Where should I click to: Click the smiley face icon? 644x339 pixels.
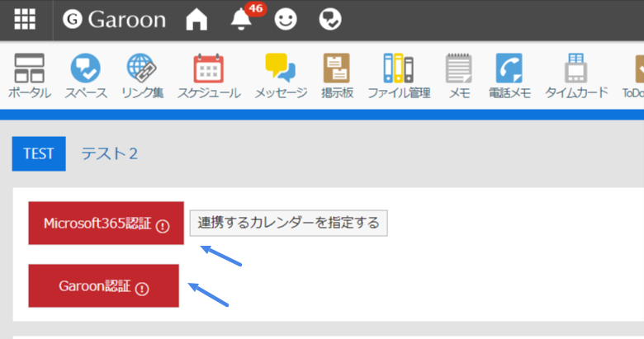(x=286, y=19)
